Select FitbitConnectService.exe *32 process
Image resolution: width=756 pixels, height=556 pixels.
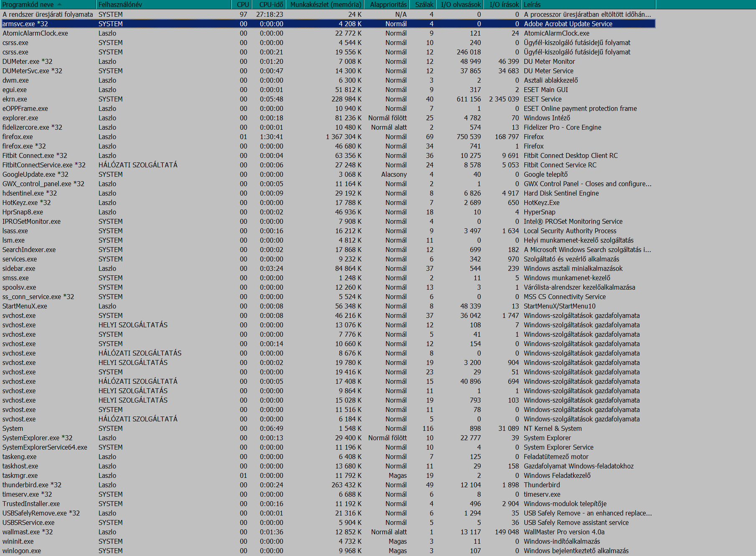click(328, 165)
